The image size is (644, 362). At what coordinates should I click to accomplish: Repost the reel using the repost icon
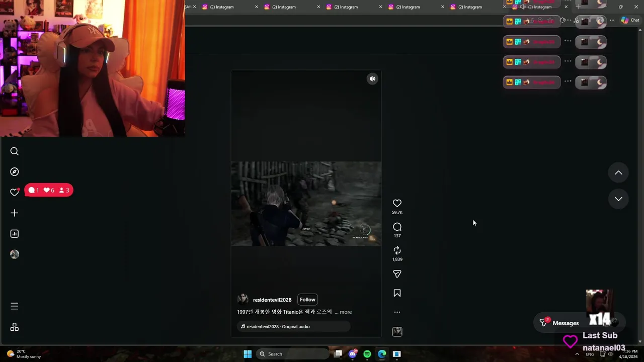tap(397, 250)
